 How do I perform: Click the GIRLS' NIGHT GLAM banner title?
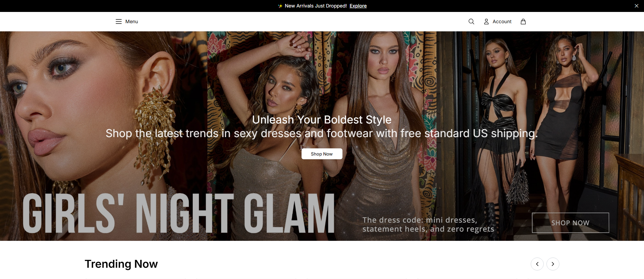178,214
